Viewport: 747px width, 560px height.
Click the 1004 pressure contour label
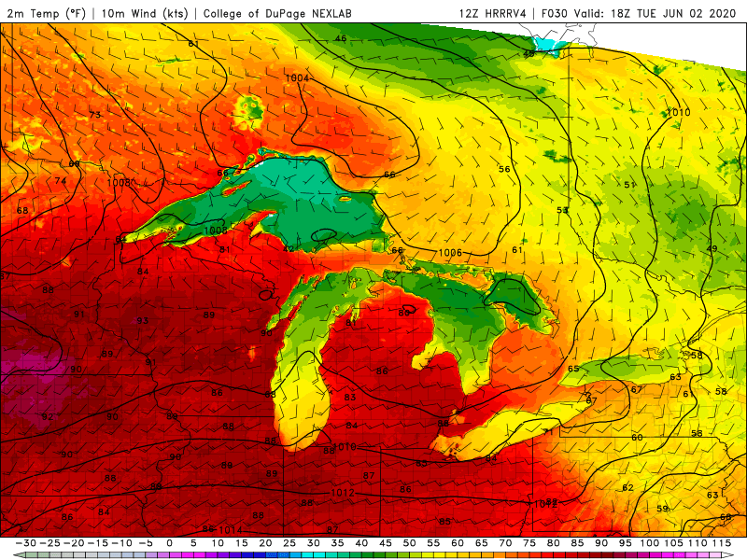[x=297, y=77]
